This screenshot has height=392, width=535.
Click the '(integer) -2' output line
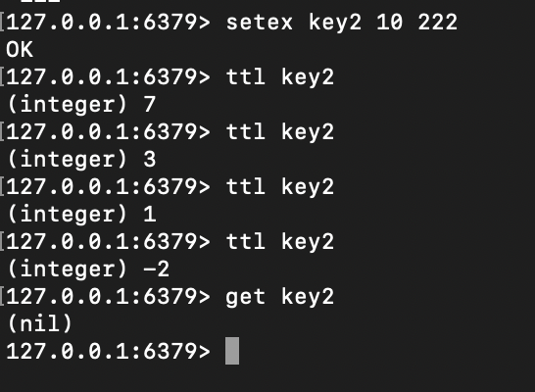click(88, 269)
